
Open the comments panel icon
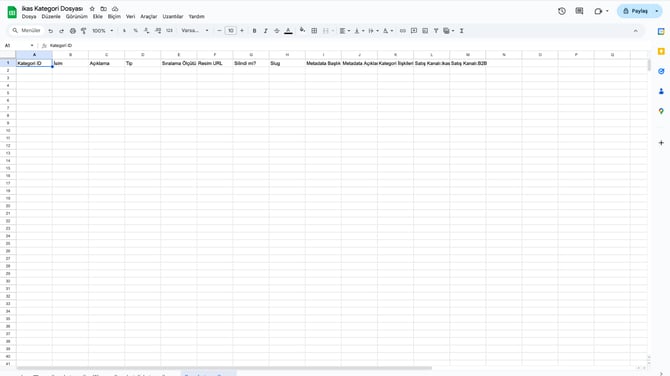(579, 11)
